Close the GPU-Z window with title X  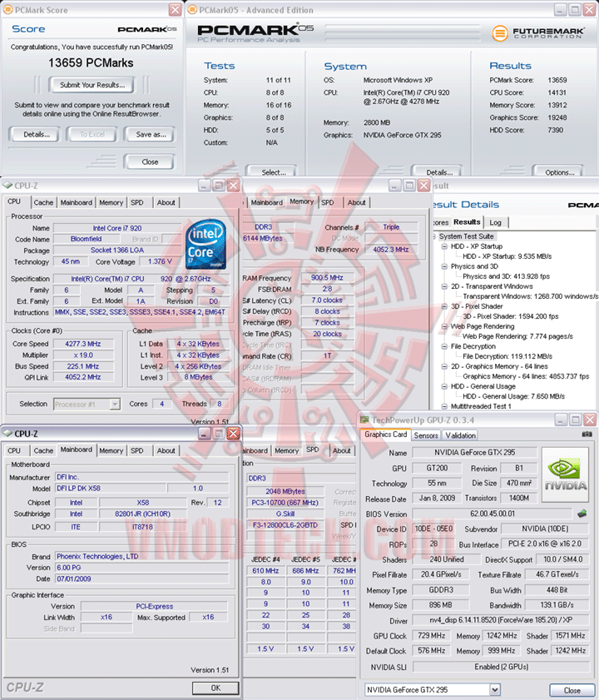[x=590, y=420]
